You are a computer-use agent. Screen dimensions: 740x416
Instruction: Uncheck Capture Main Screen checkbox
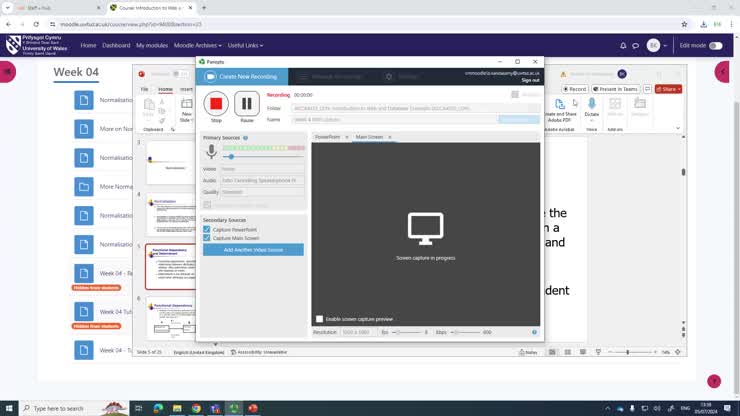[207, 238]
